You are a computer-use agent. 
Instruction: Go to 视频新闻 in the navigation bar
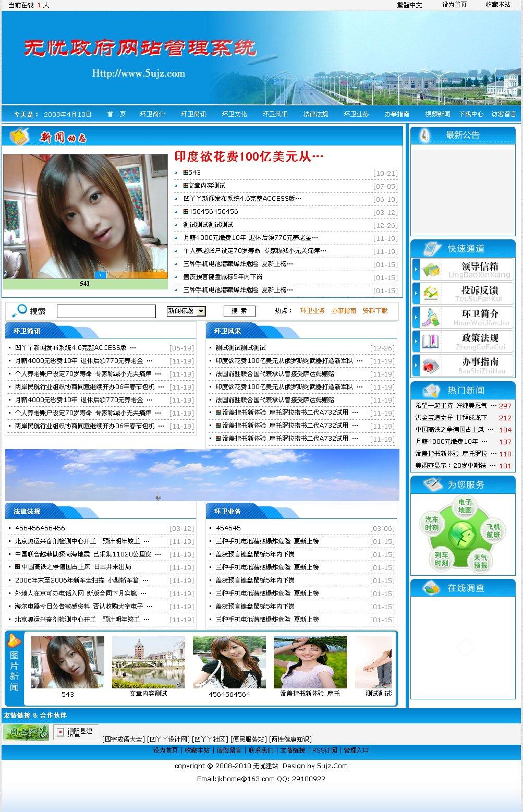[437, 114]
